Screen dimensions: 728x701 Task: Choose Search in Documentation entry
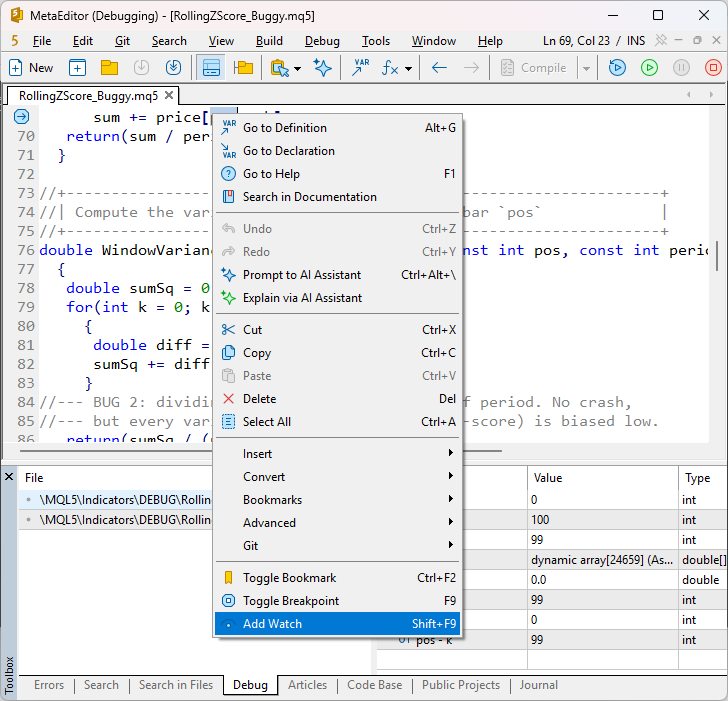click(x=338, y=197)
